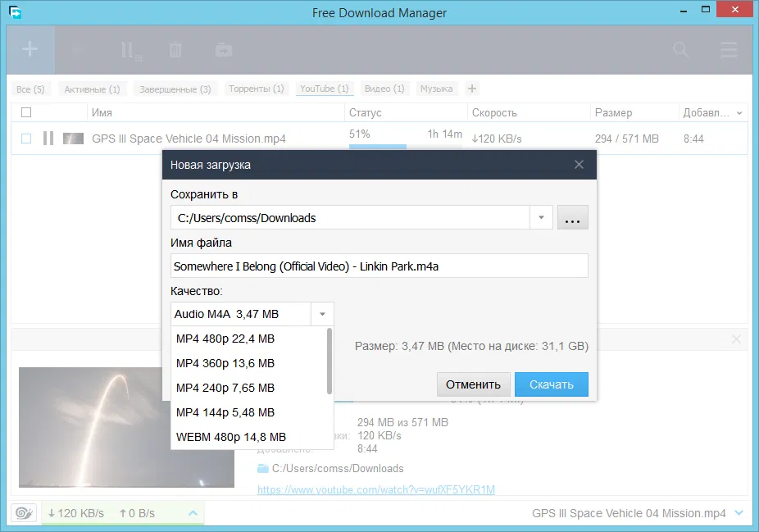This screenshot has width=759, height=532.
Task: Pause GPS III Space Vehicle download
Action: 48,139
